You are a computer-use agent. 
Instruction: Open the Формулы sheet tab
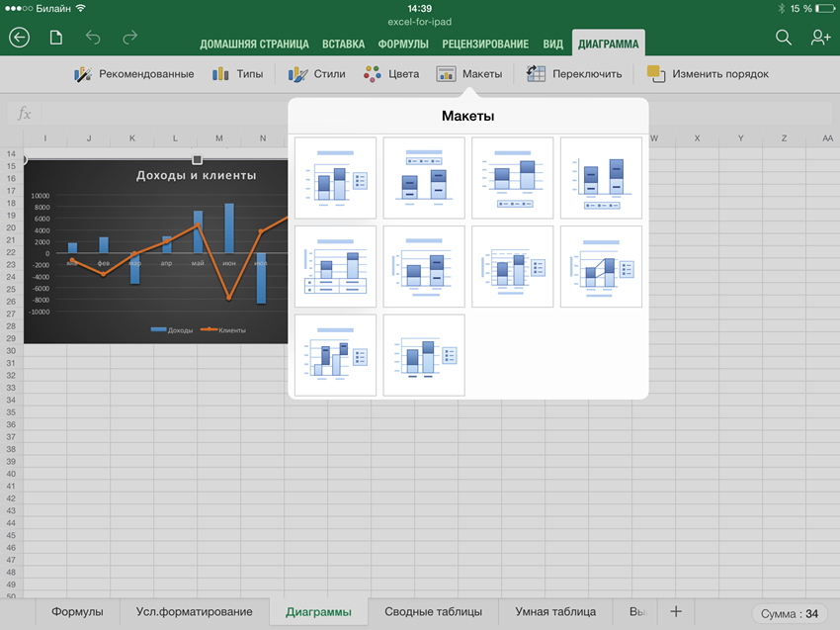click(x=77, y=612)
